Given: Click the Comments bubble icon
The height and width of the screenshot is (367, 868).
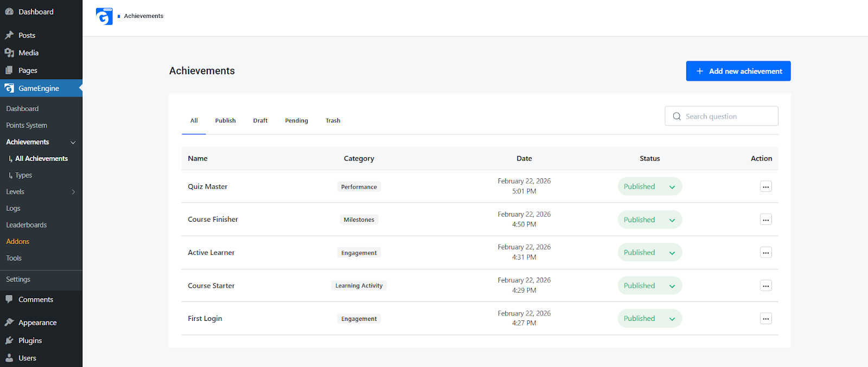Looking at the screenshot, I should point(9,299).
